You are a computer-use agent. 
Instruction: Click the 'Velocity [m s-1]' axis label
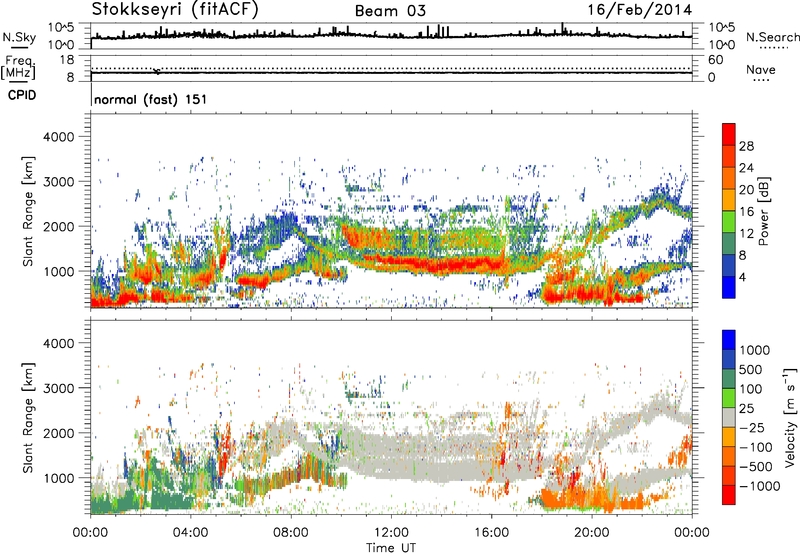click(790, 417)
